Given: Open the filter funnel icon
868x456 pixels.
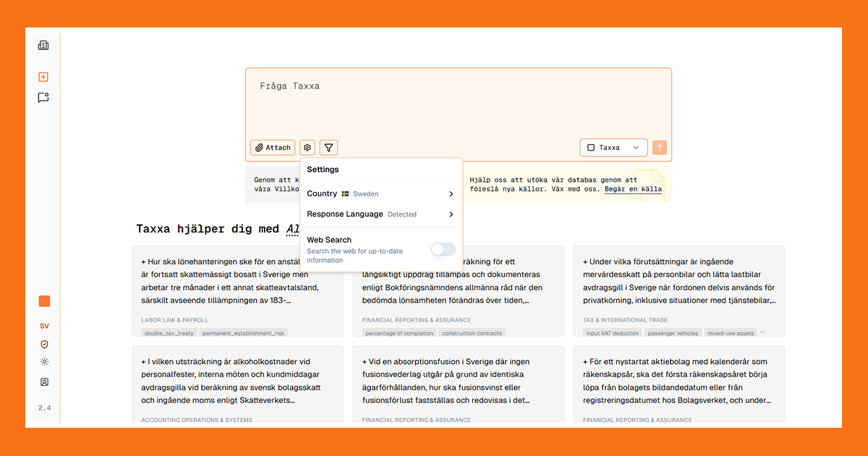Looking at the screenshot, I should [x=328, y=148].
